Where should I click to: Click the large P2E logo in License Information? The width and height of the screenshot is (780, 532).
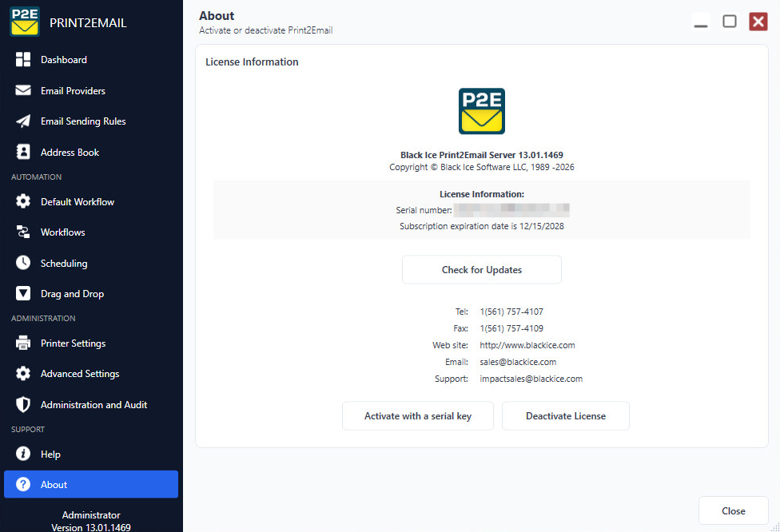[x=482, y=111]
